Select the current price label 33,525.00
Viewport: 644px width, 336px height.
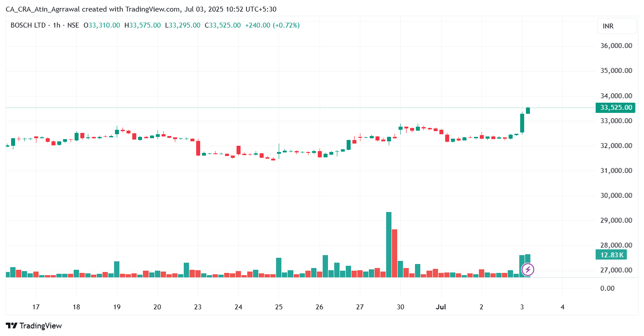pyautogui.click(x=615, y=108)
